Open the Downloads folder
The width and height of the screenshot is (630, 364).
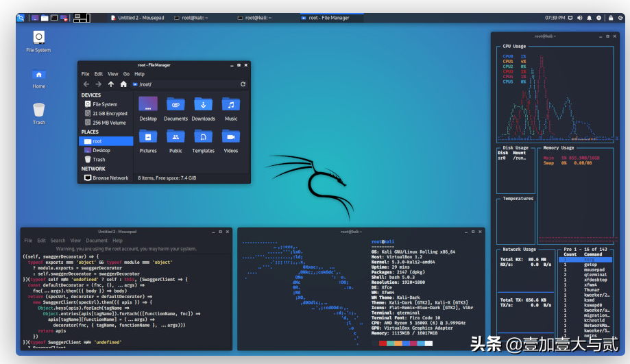(x=203, y=108)
